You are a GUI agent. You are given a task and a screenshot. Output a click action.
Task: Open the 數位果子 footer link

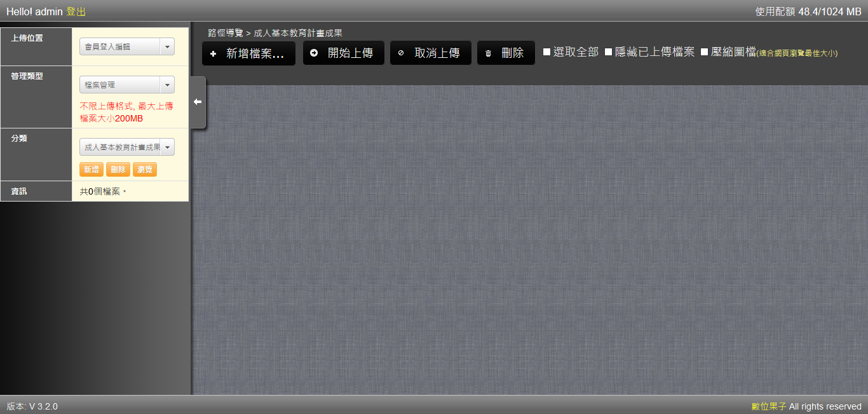[x=769, y=406]
